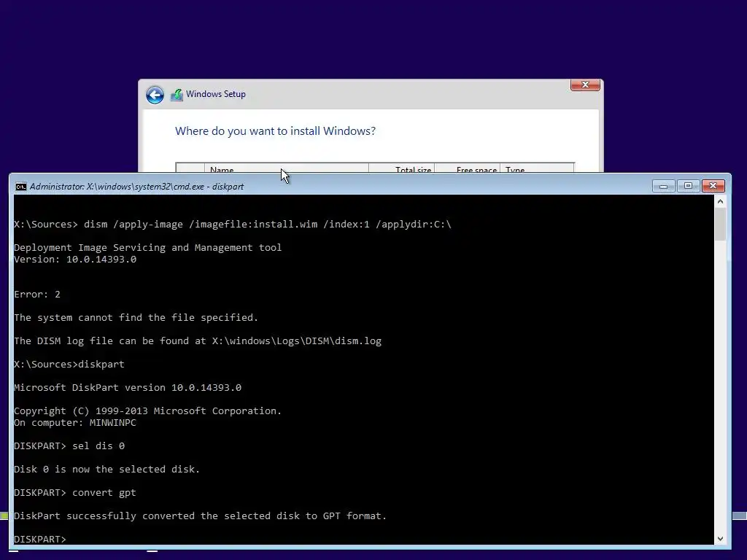Click the 'sel dis 0' command line

(x=69, y=446)
